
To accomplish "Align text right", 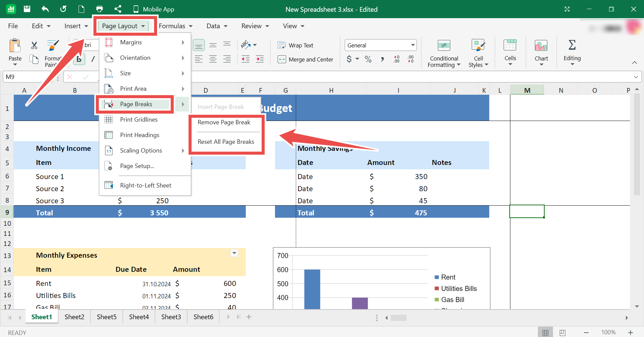I will tap(227, 59).
